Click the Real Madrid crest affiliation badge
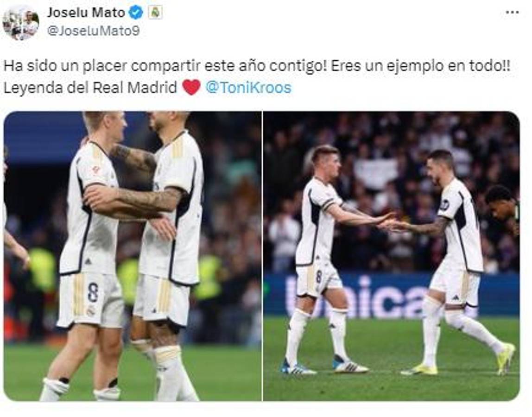Screen dimensions: 532x417 [156, 13]
